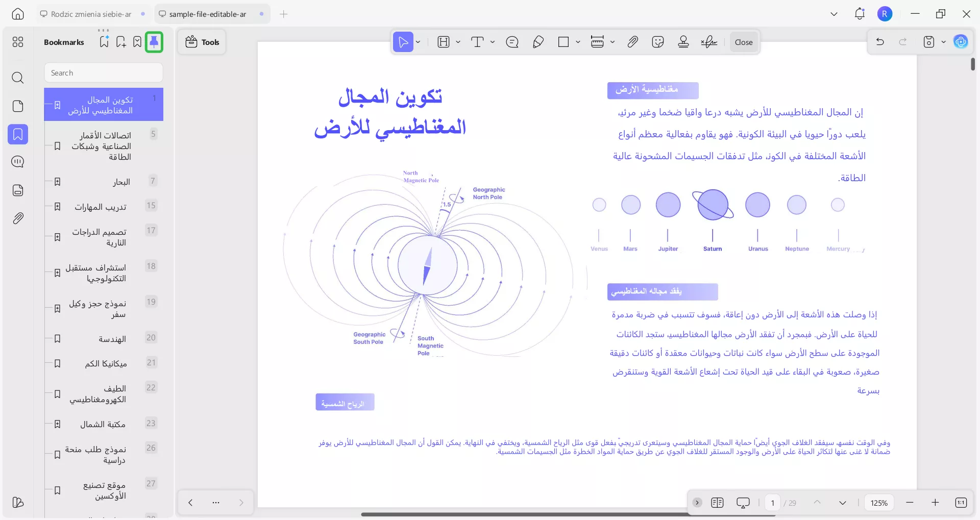Select the pencil highlighter annotation tool
Image resolution: width=980 pixels, height=520 pixels.
pos(538,42)
